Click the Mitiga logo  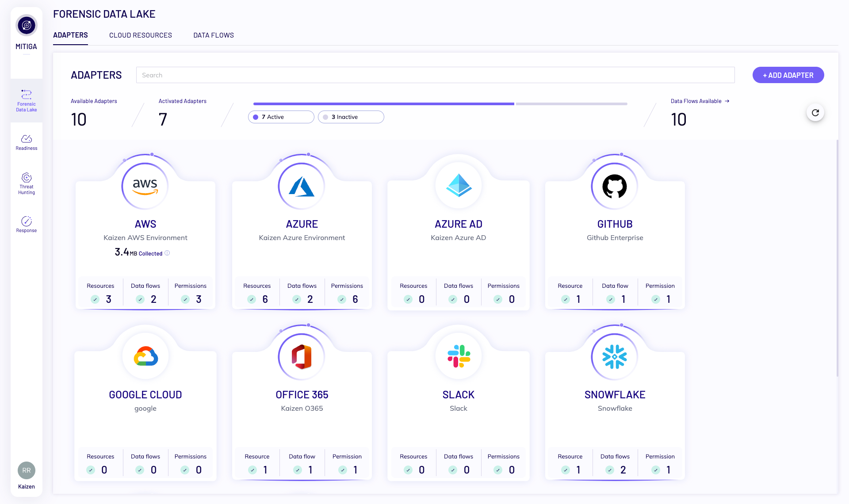(x=26, y=25)
